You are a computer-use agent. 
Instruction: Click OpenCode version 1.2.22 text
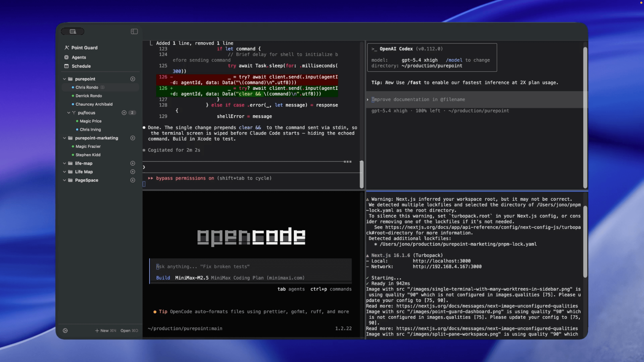point(343,328)
